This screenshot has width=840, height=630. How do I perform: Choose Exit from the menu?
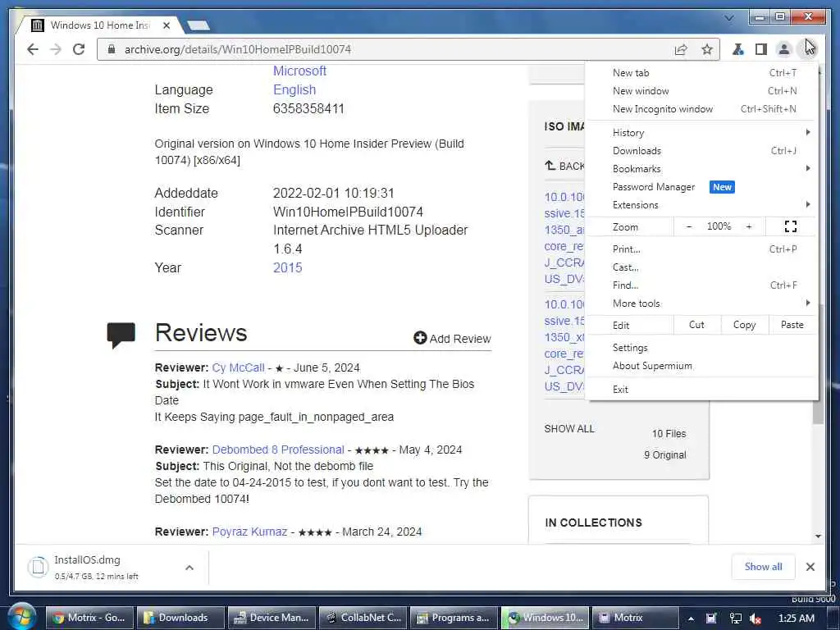point(702,390)
